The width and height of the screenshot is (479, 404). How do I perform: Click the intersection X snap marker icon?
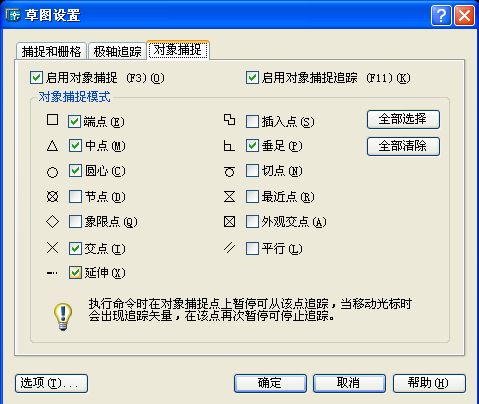(52, 248)
